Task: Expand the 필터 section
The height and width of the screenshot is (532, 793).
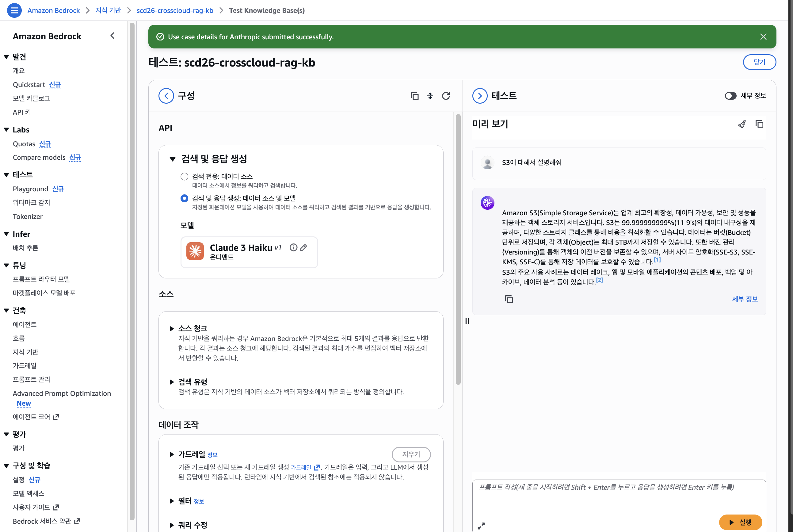Action: pos(172,501)
